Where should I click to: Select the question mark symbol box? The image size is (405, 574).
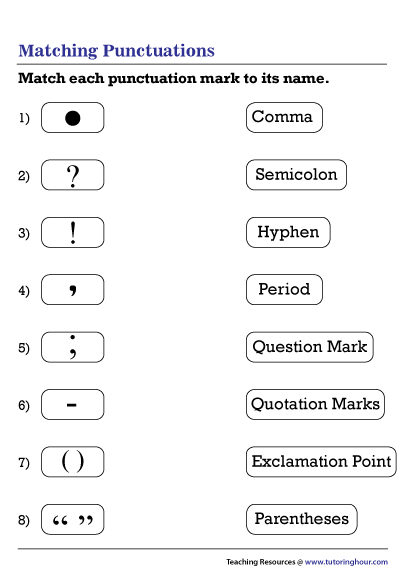pos(73,175)
